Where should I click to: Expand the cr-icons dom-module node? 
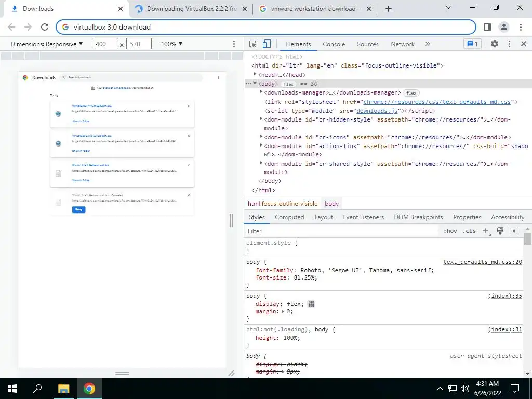tap(261, 137)
